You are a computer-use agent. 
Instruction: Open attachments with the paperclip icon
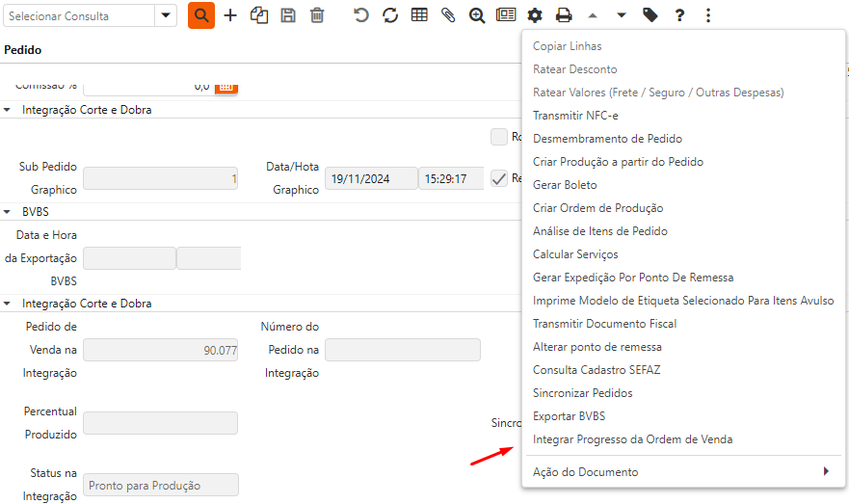(x=447, y=15)
